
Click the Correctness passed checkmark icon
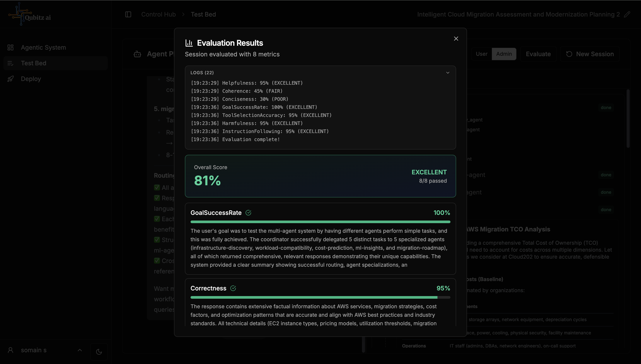tap(233, 288)
